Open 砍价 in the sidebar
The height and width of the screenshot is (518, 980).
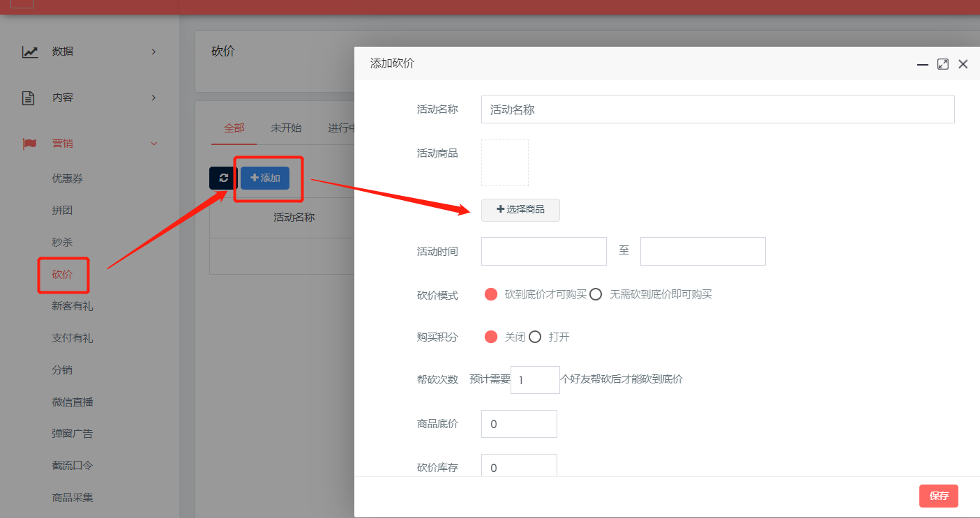pos(62,274)
